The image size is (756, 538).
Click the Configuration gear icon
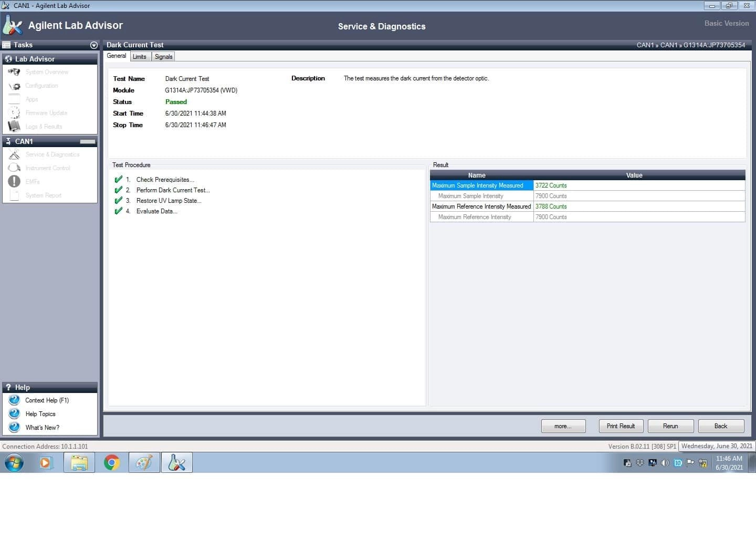pos(14,86)
